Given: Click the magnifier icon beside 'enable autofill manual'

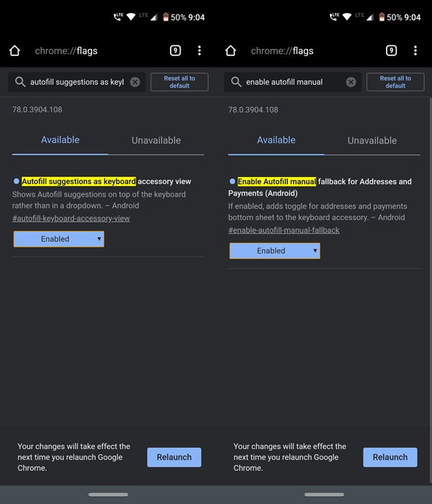Looking at the screenshot, I should 236,82.
